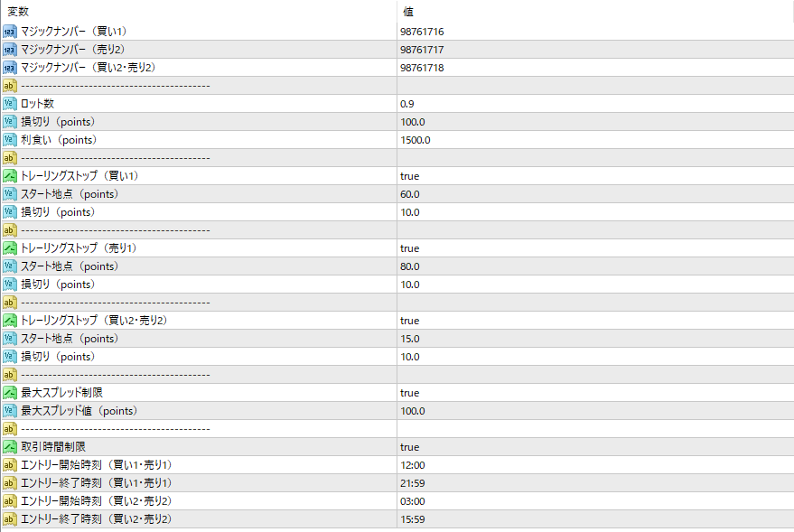
Task: Click the double-type icon beside ロット数
Action: [10, 104]
